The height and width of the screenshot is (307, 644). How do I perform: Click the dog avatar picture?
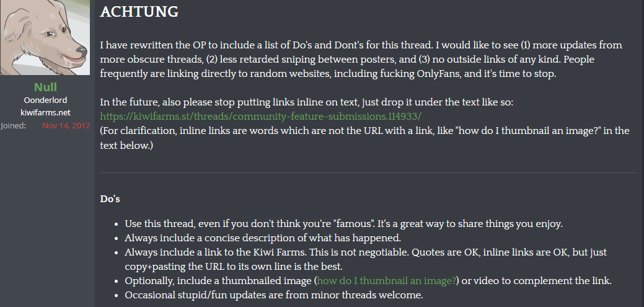[45, 38]
